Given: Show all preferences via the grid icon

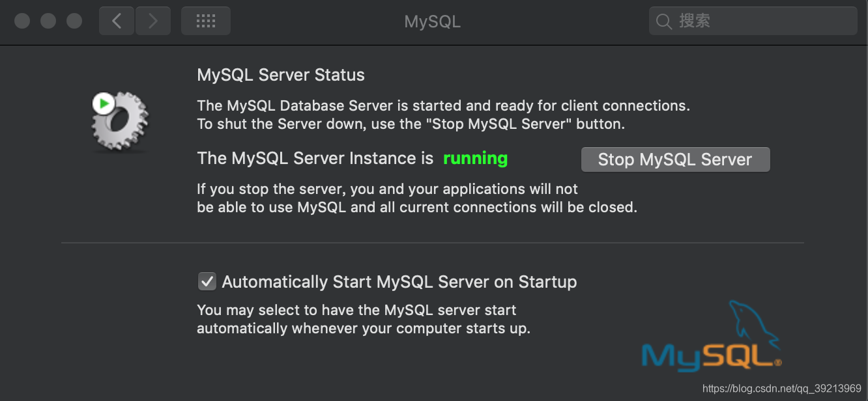Looking at the screenshot, I should (206, 21).
